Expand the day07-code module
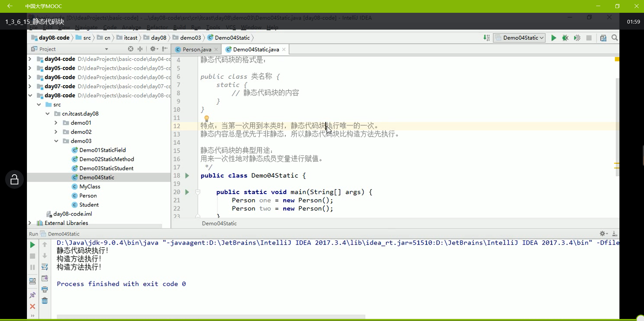The image size is (644, 321). pos(30,86)
